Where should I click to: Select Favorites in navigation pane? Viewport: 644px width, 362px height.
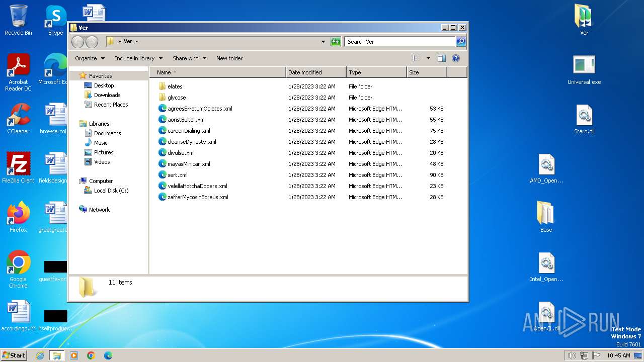click(x=100, y=76)
